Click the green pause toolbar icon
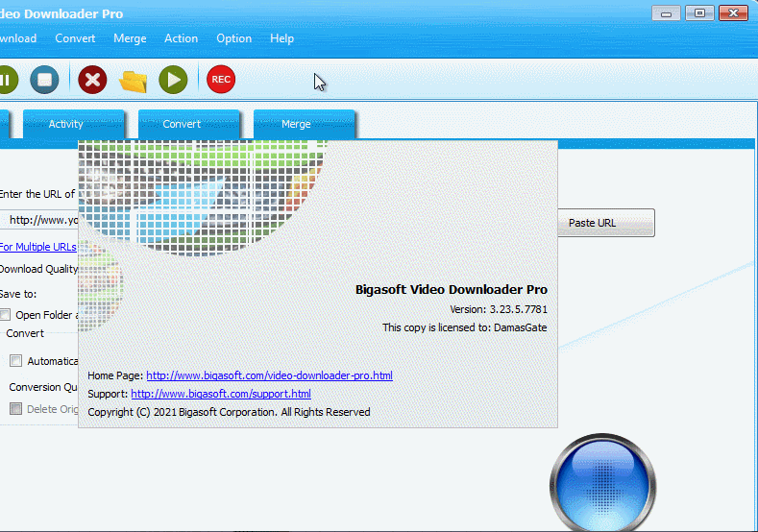Viewport: 758px width, 532px height. pos(7,80)
